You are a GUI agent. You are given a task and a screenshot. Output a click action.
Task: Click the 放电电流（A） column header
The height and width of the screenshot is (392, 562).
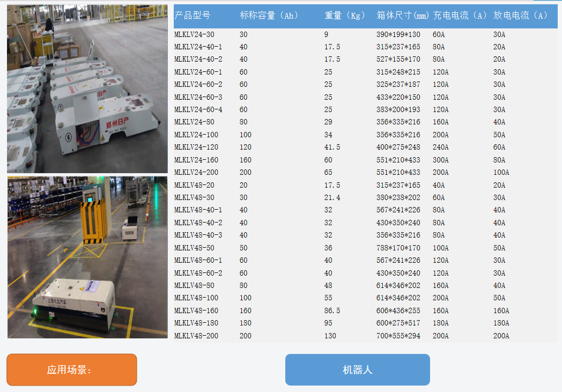[x=520, y=16]
